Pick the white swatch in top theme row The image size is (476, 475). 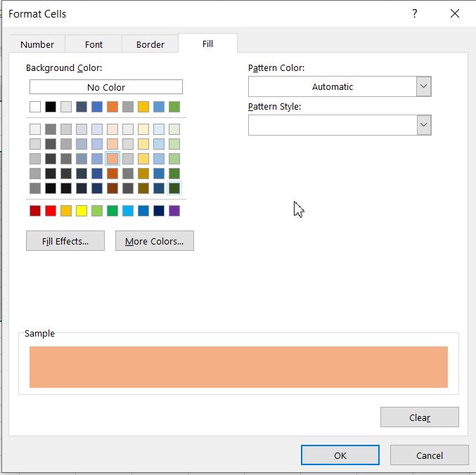coord(35,107)
